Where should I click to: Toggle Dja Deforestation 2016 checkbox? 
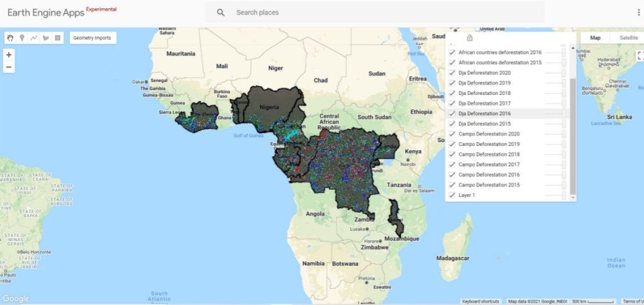click(452, 114)
